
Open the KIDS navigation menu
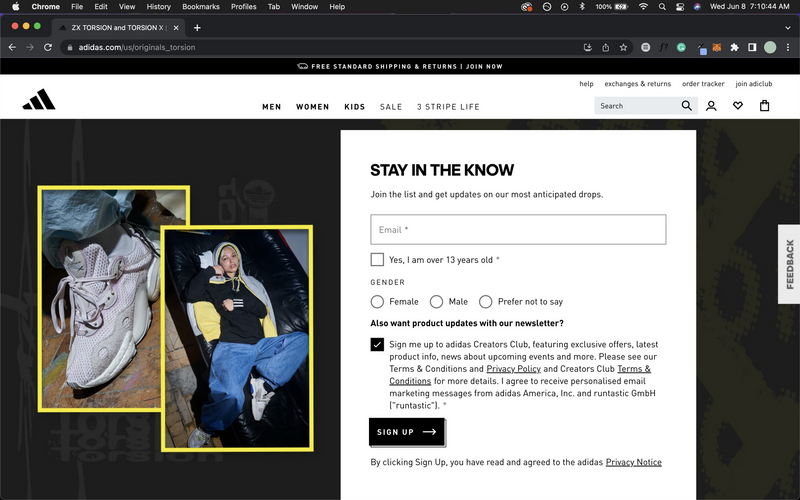point(355,107)
